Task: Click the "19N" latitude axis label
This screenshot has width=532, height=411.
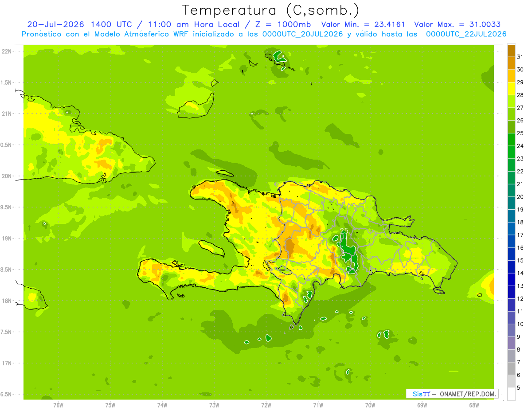Action: pos(8,238)
